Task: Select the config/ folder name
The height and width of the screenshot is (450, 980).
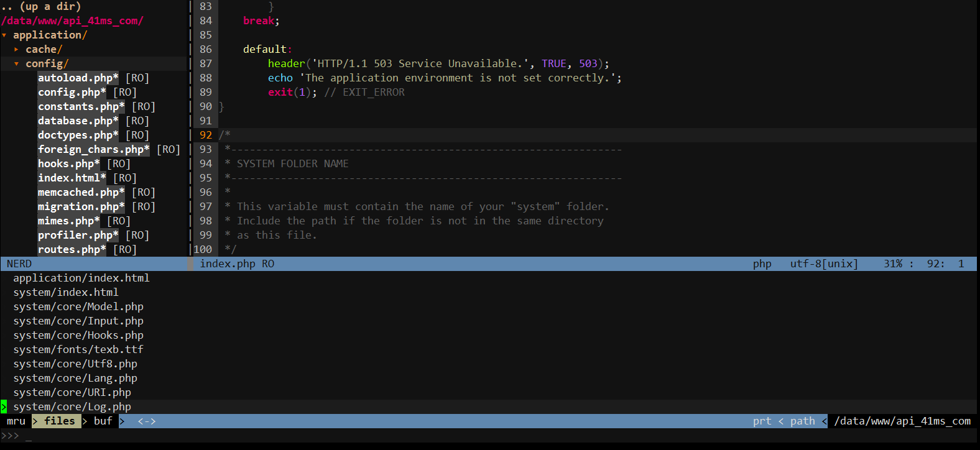Action: 47,64
